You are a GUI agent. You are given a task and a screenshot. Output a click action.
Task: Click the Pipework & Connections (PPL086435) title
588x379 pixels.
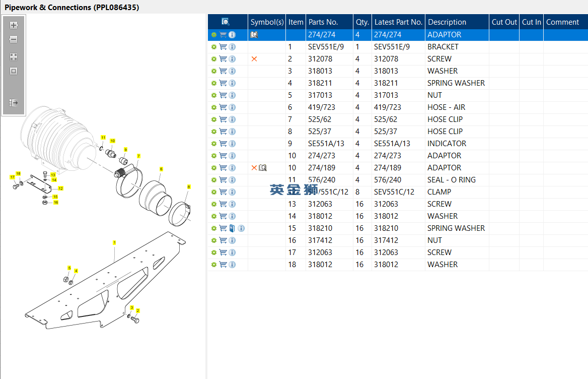click(x=71, y=8)
